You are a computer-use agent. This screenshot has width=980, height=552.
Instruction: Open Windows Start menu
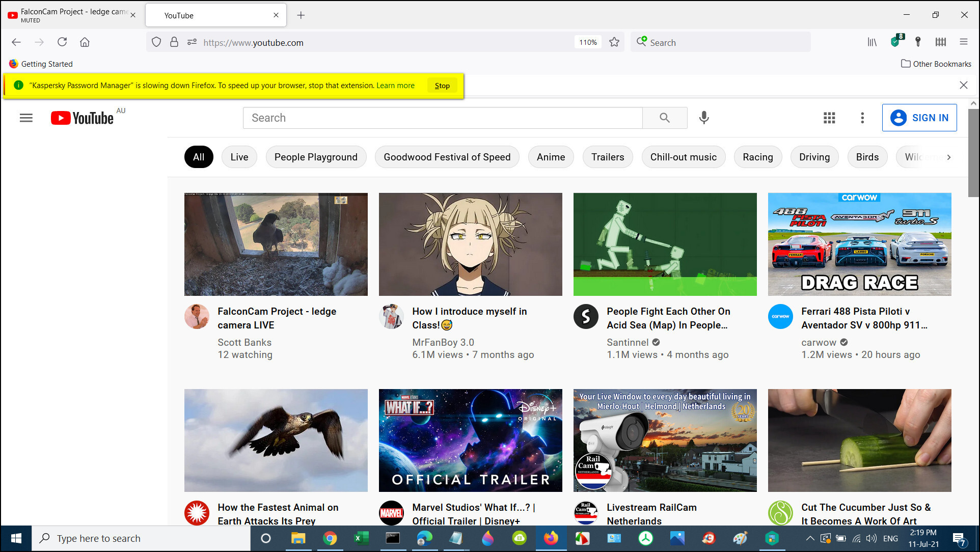pos(16,538)
